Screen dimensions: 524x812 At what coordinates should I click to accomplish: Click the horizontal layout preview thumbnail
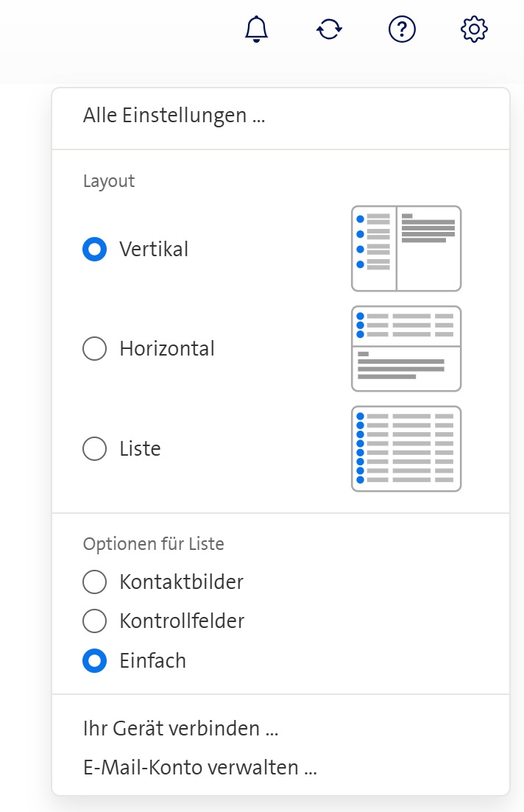point(406,348)
